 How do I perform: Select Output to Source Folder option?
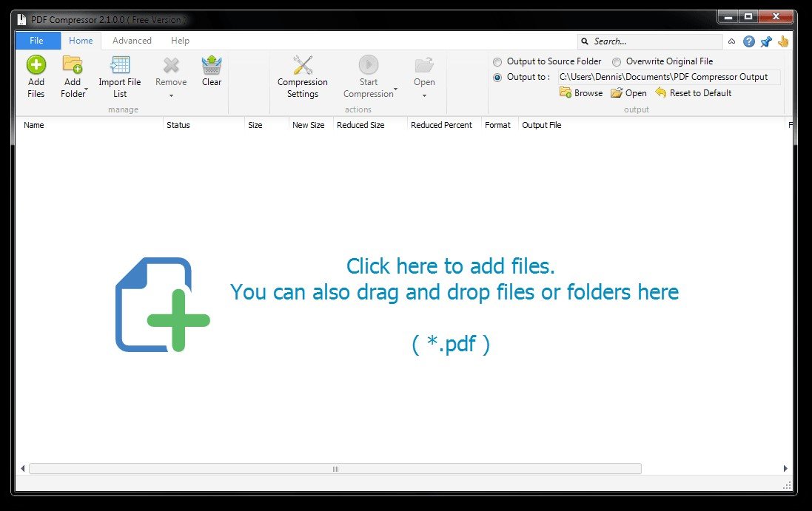click(497, 62)
